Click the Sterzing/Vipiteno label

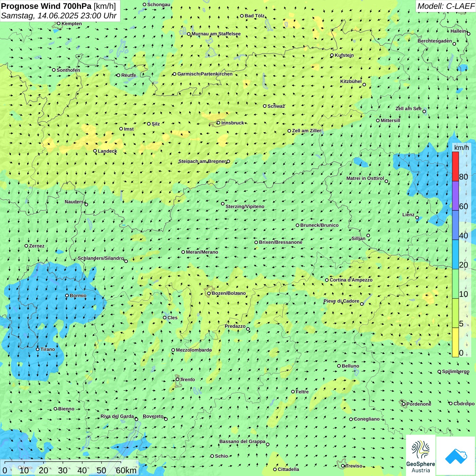coord(245,206)
